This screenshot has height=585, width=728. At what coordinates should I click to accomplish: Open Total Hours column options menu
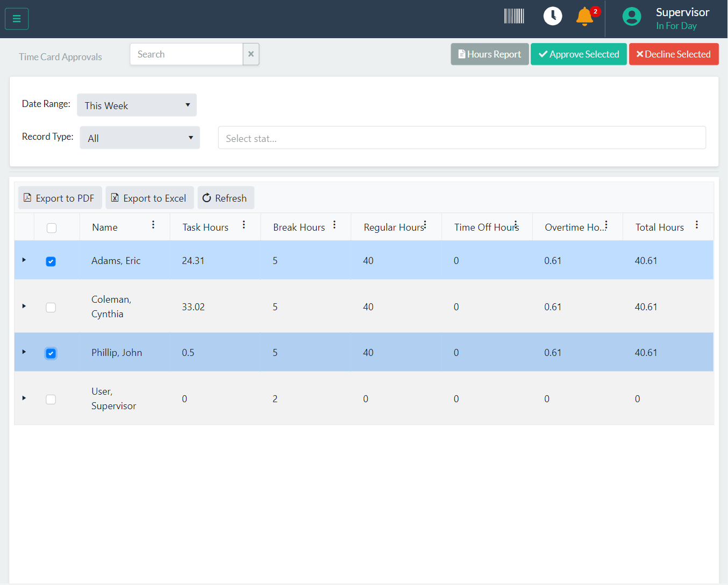click(x=697, y=225)
